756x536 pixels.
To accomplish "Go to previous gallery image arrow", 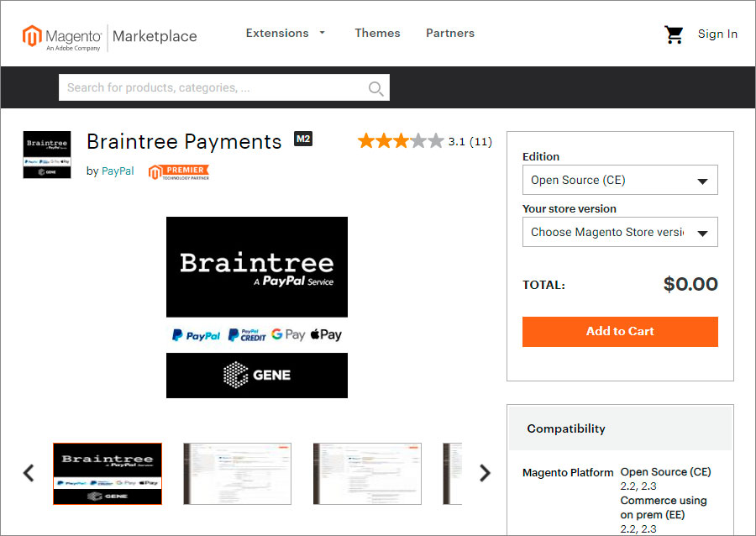I will coord(29,473).
